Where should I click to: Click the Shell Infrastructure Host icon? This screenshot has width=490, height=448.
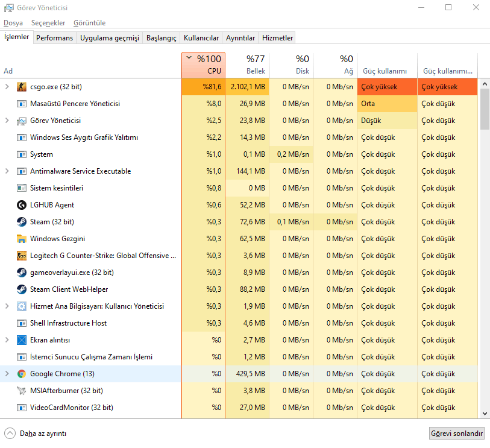tap(21, 323)
